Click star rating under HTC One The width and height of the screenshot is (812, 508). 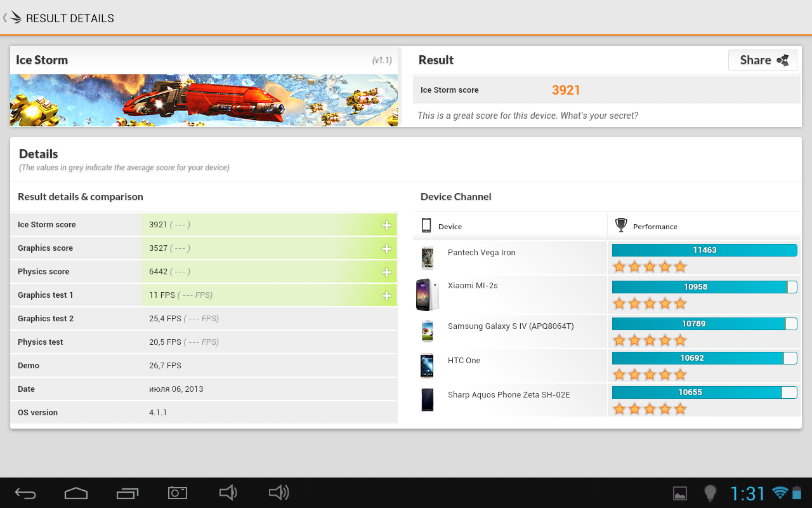(x=650, y=374)
